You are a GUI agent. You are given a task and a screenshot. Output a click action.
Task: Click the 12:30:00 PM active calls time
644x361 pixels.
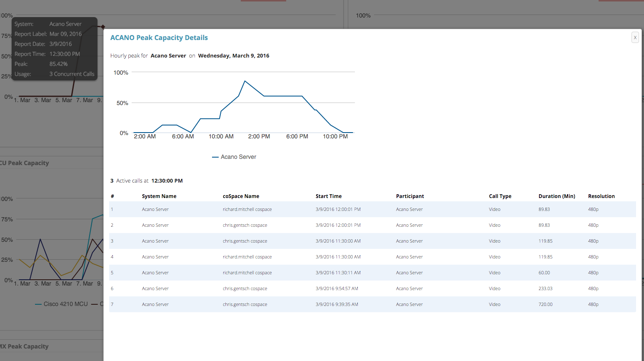[x=167, y=180]
